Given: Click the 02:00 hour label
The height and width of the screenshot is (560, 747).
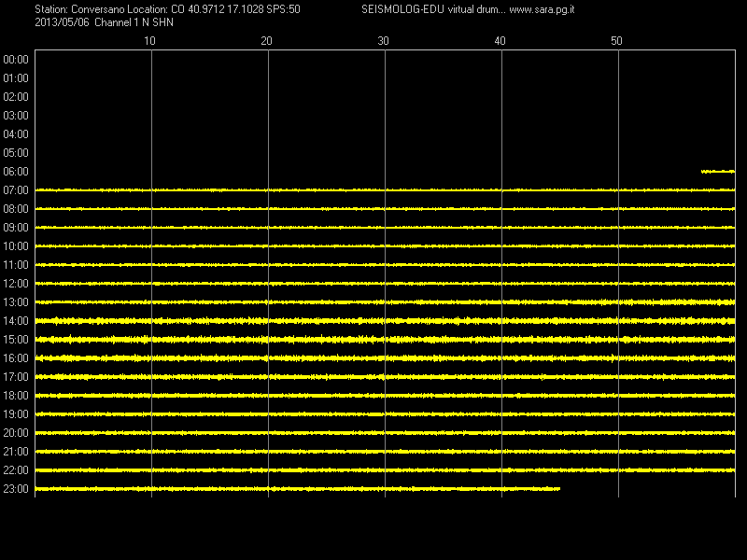Looking at the screenshot, I should 16,97.
